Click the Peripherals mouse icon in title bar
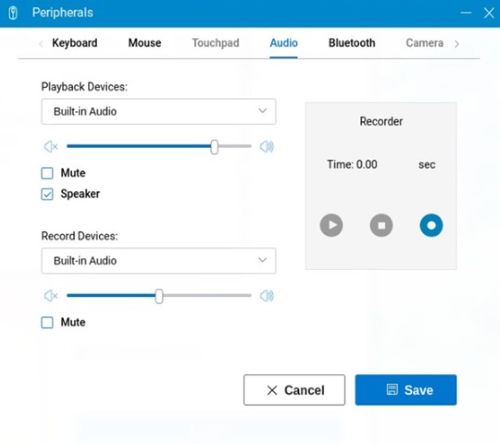The height and width of the screenshot is (444, 500). click(13, 13)
